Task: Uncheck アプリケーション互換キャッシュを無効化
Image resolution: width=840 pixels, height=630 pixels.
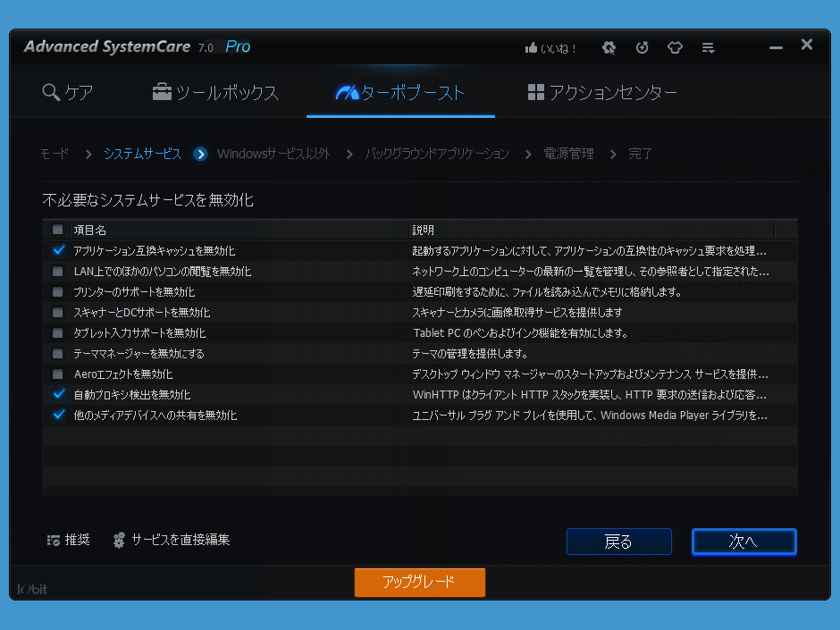Action: click(58, 250)
